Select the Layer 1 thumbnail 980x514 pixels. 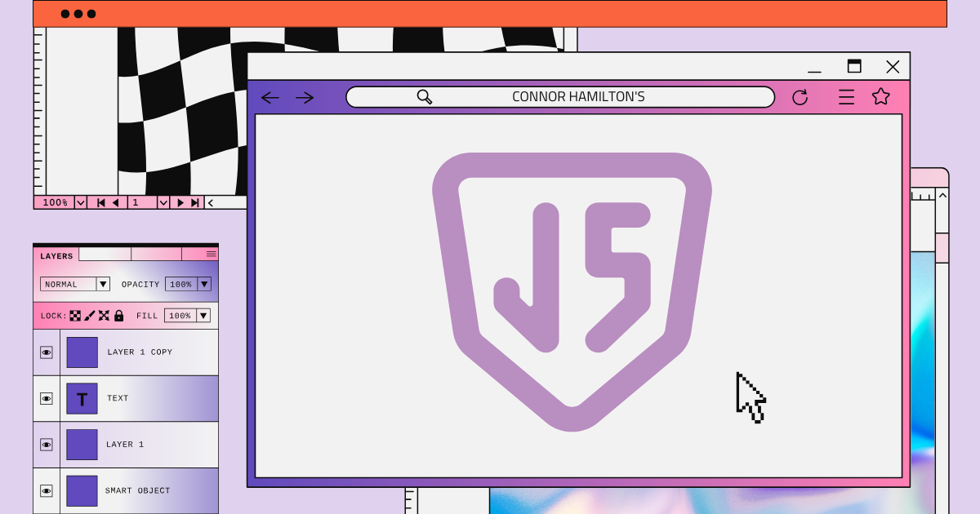pos(82,445)
